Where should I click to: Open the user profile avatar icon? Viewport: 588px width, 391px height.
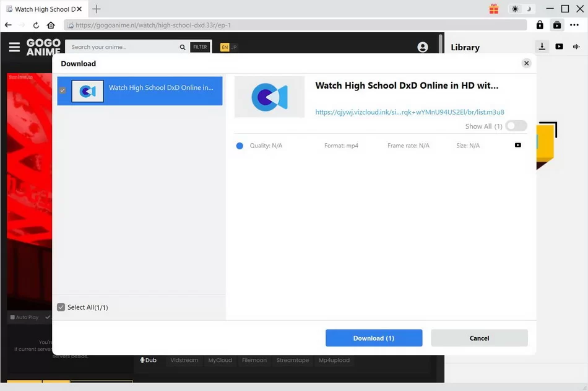point(423,47)
